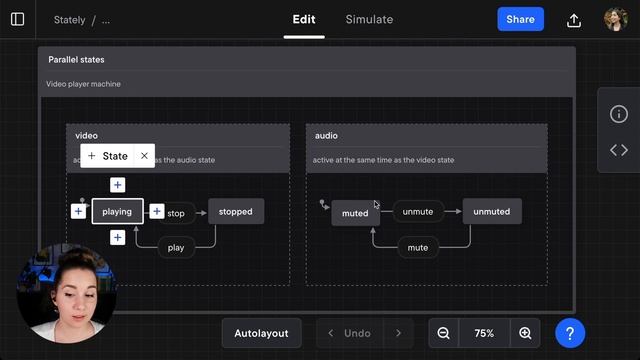
Task: Add a state below the playing node
Action: [118, 238]
